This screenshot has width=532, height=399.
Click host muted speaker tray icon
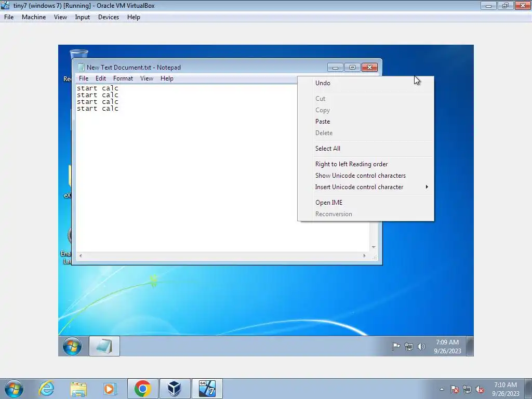[480, 389]
